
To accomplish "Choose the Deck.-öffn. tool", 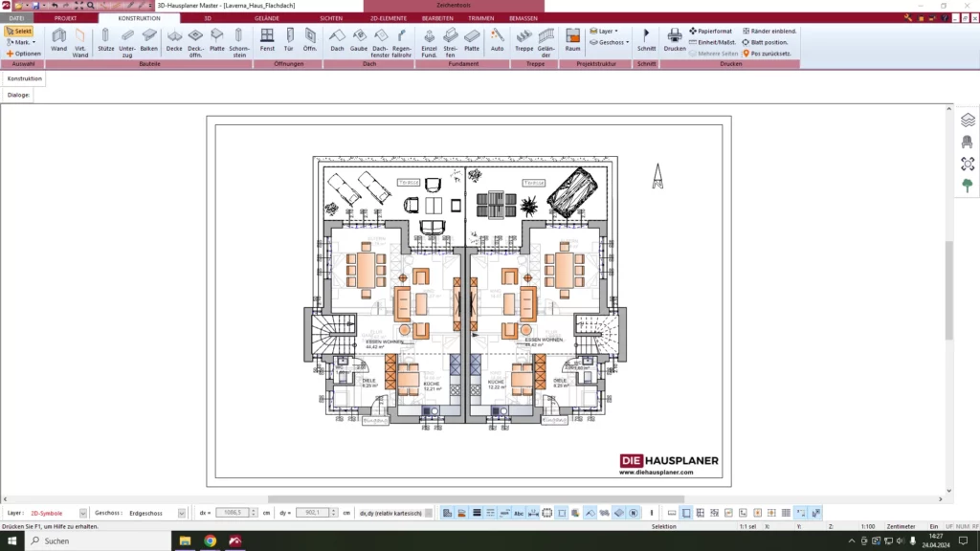I will click(195, 43).
